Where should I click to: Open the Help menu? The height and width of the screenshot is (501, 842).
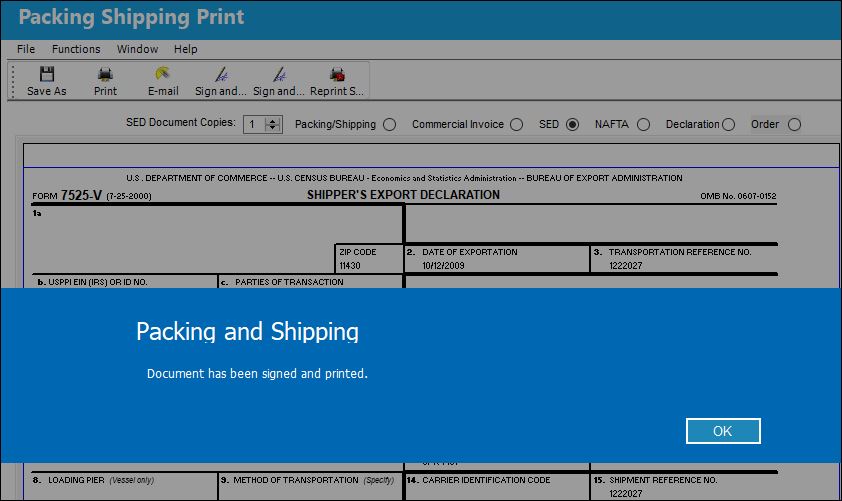[185, 49]
